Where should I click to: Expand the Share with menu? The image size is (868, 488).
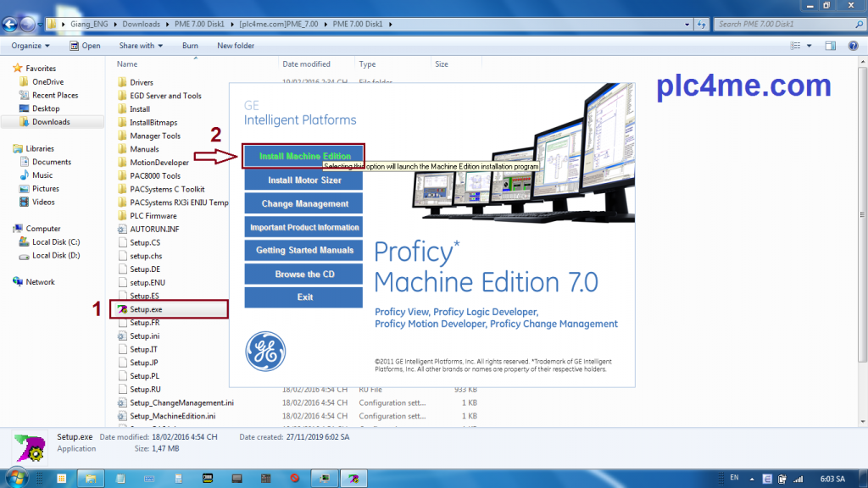tap(141, 46)
